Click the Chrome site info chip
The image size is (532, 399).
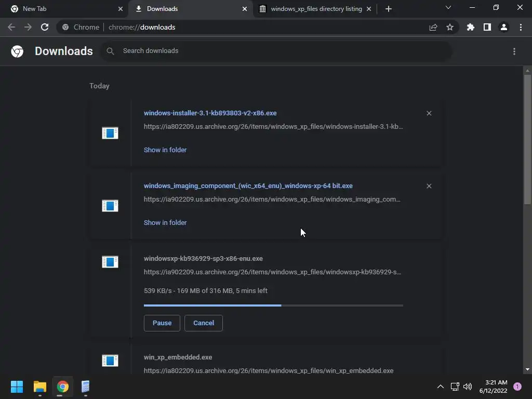point(81,27)
